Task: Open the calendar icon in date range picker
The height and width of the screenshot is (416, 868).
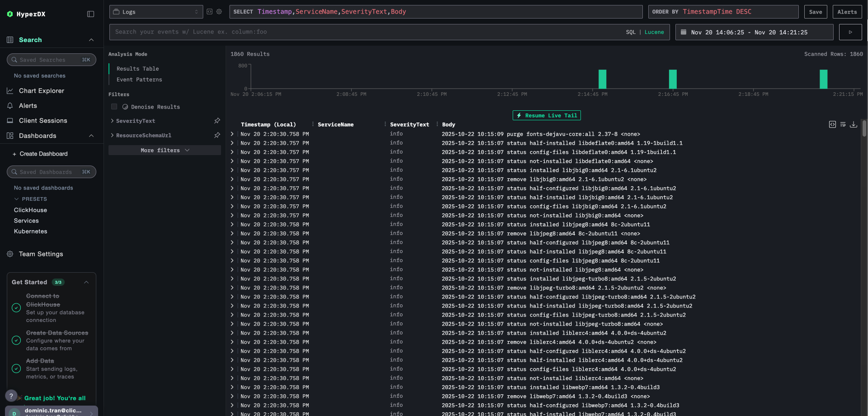Action: (x=683, y=32)
